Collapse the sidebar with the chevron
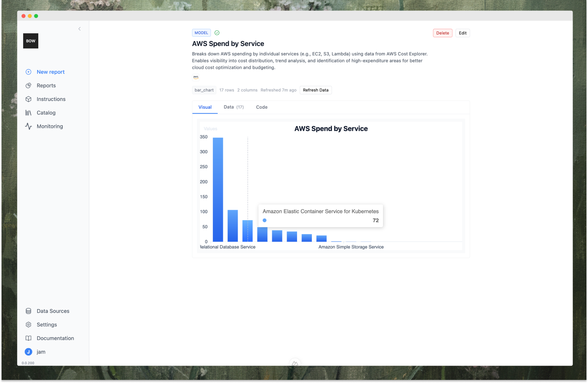This screenshot has width=588, height=383. tap(79, 29)
